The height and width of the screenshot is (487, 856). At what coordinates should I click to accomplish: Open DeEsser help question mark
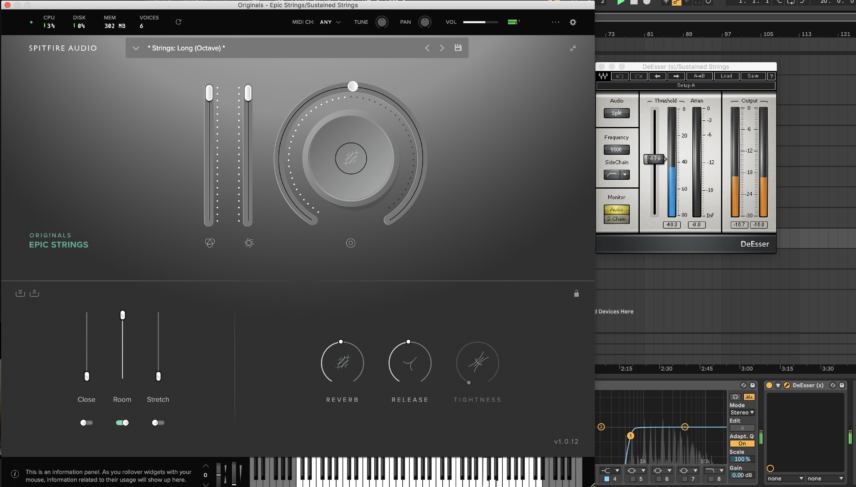coord(771,76)
